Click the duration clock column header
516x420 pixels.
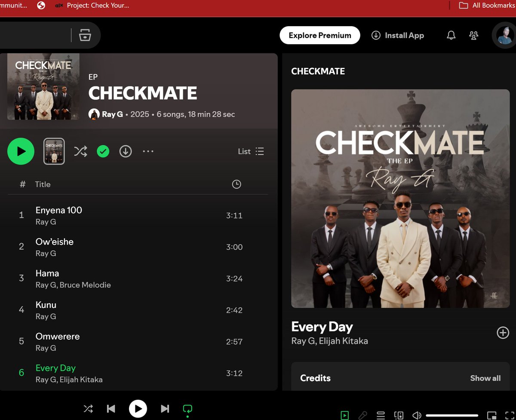pyautogui.click(x=236, y=184)
